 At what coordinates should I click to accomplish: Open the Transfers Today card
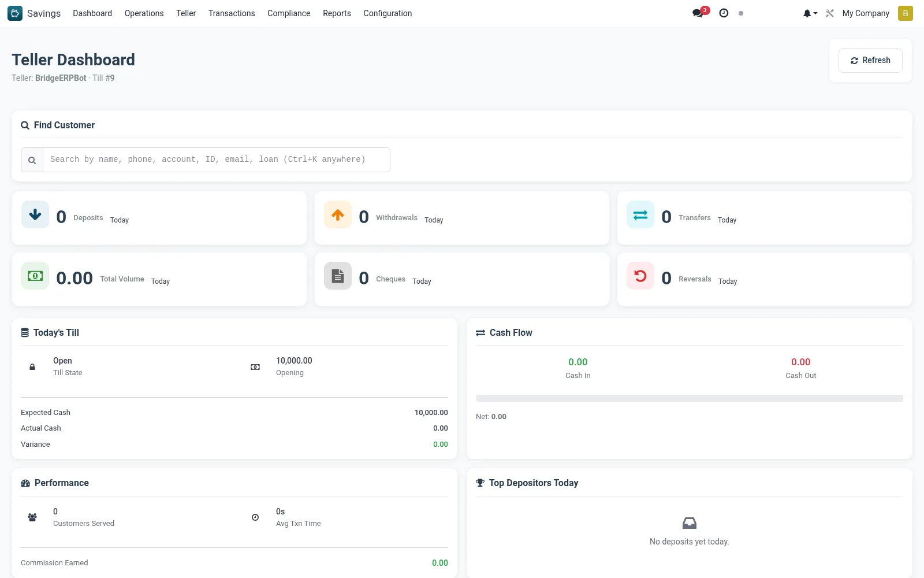click(x=765, y=218)
